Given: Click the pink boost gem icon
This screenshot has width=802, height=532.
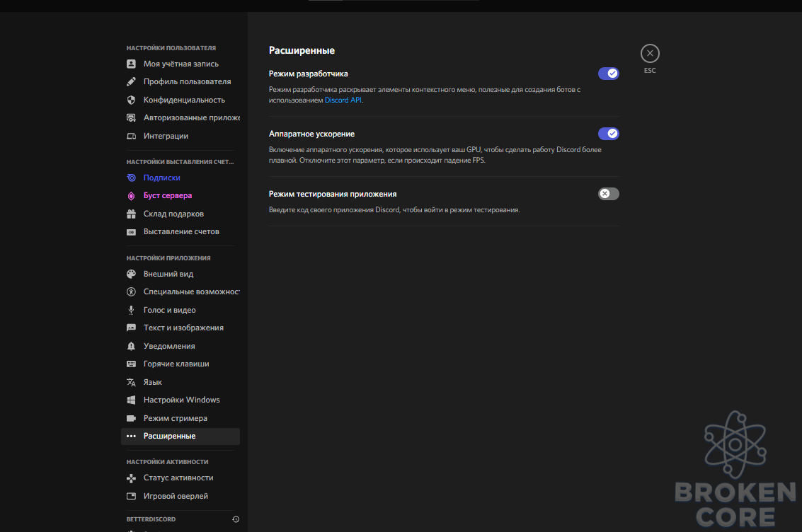Looking at the screenshot, I should (131, 196).
